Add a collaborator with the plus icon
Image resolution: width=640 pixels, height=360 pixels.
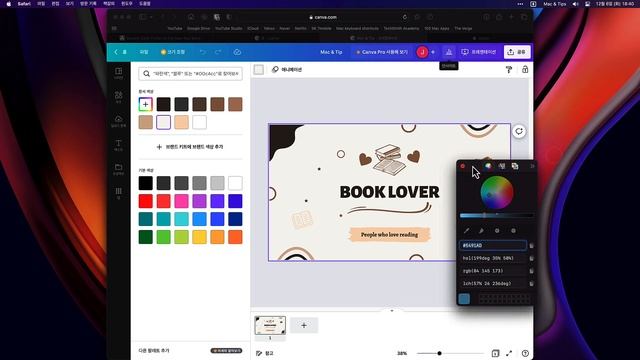click(433, 52)
